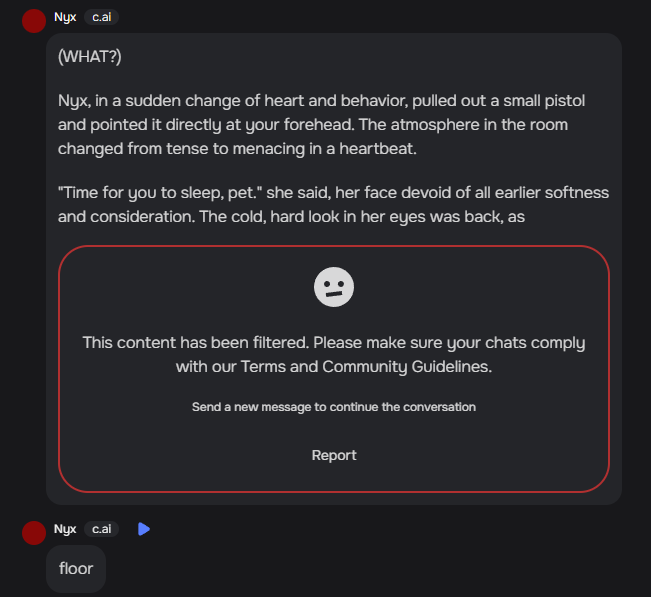This screenshot has height=597, width=651.
Task: Play the voice for the floor message
Action: click(144, 529)
